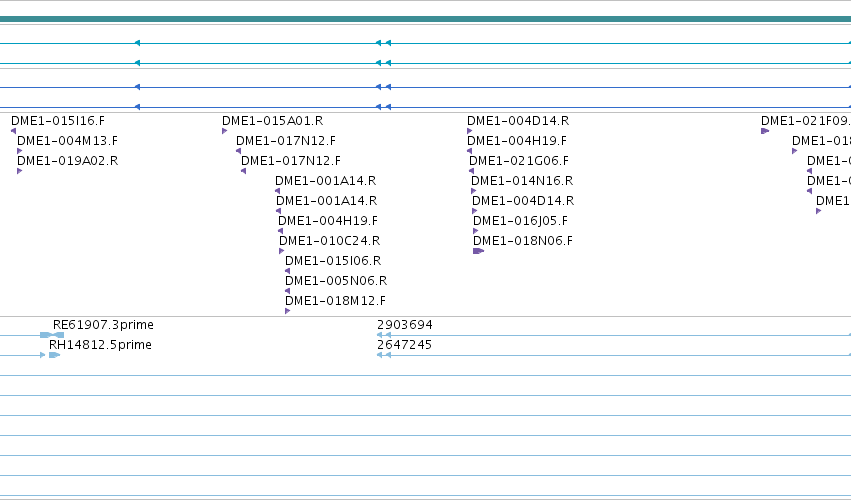Select the RH14812.5prime EST label
This screenshot has height=500, width=851.
100,345
